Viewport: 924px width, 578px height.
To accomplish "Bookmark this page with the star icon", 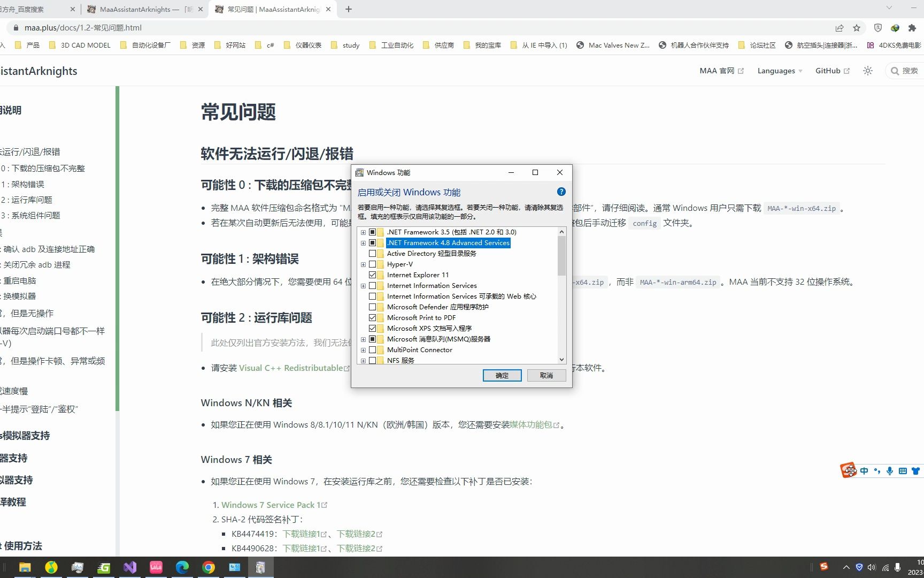I will click(857, 28).
